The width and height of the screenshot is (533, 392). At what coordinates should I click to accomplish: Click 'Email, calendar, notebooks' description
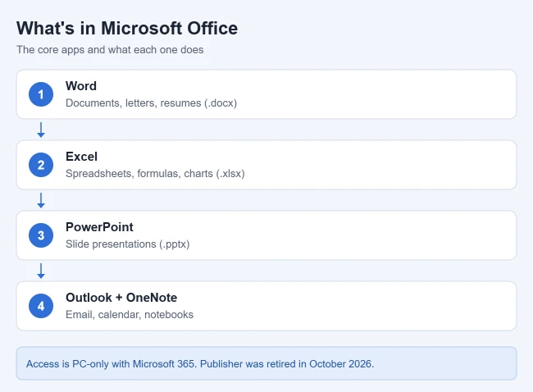click(130, 314)
